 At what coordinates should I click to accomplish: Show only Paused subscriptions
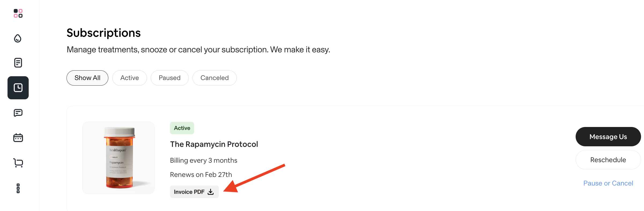point(169,78)
